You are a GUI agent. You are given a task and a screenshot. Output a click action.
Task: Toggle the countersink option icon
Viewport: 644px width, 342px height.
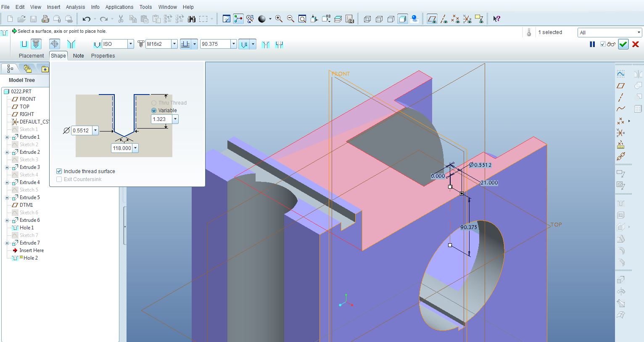tap(265, 44)
